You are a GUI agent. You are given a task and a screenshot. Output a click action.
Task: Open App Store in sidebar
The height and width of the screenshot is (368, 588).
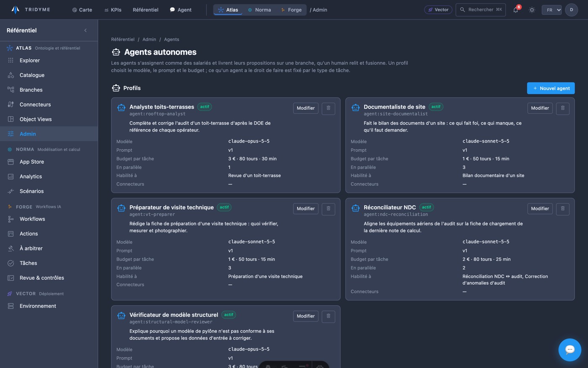(x=49, y=162)
